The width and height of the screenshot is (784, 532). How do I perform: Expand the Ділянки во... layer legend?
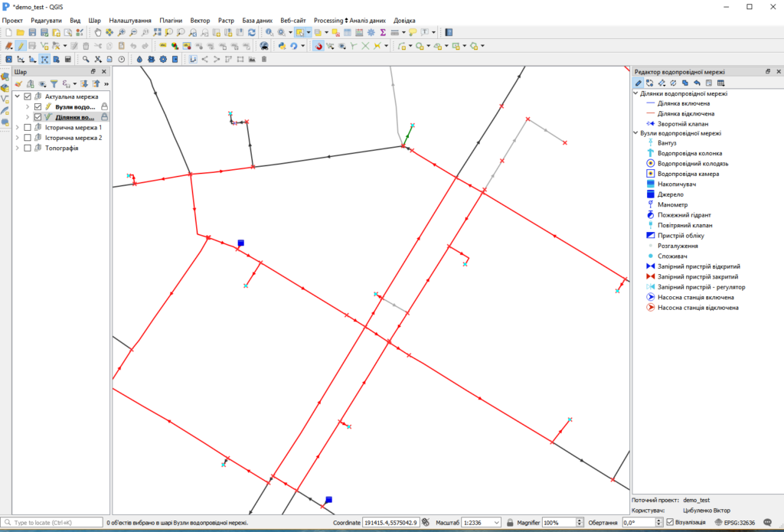pyautogui.click(x=28, y=117)
